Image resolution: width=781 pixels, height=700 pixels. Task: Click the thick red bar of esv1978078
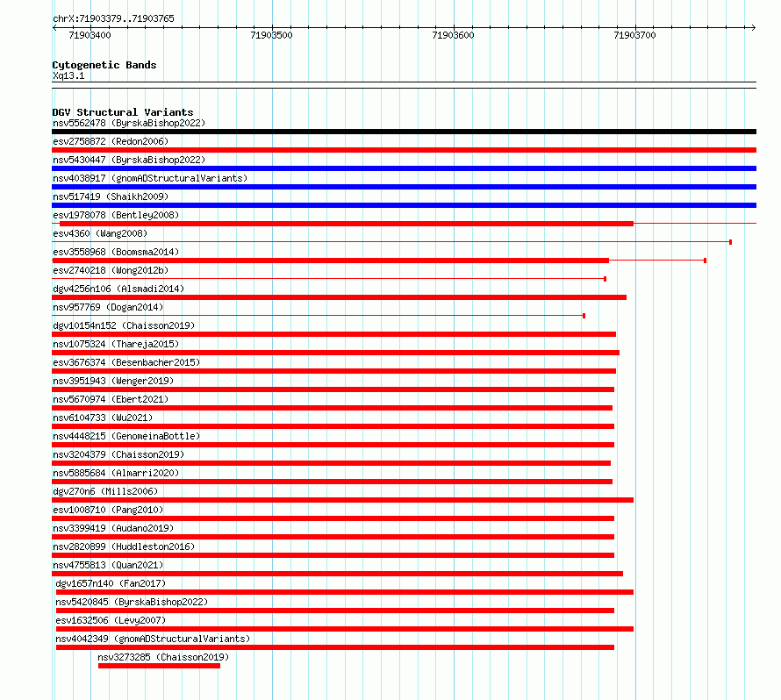pyautogui.click(x=346, y=224)
